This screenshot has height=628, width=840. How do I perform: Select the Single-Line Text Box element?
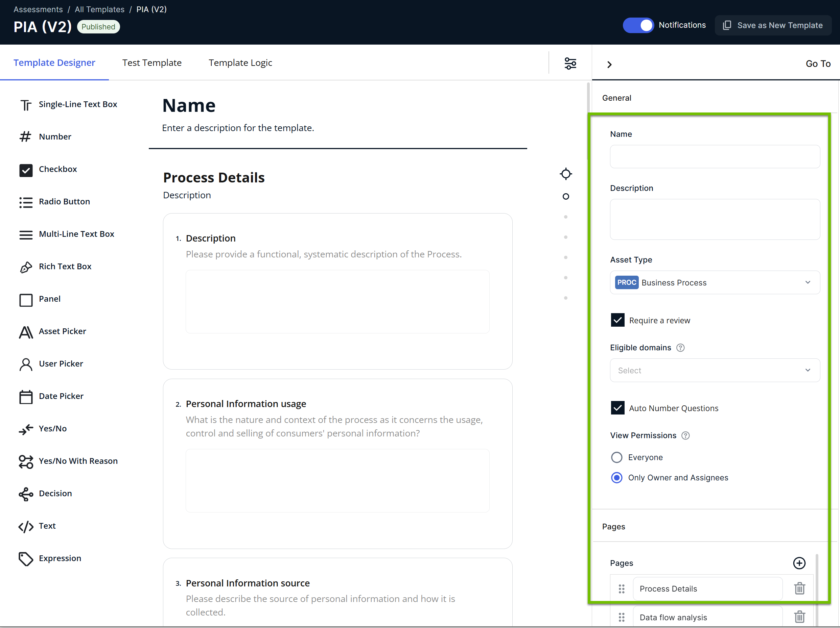pos(78,104)
